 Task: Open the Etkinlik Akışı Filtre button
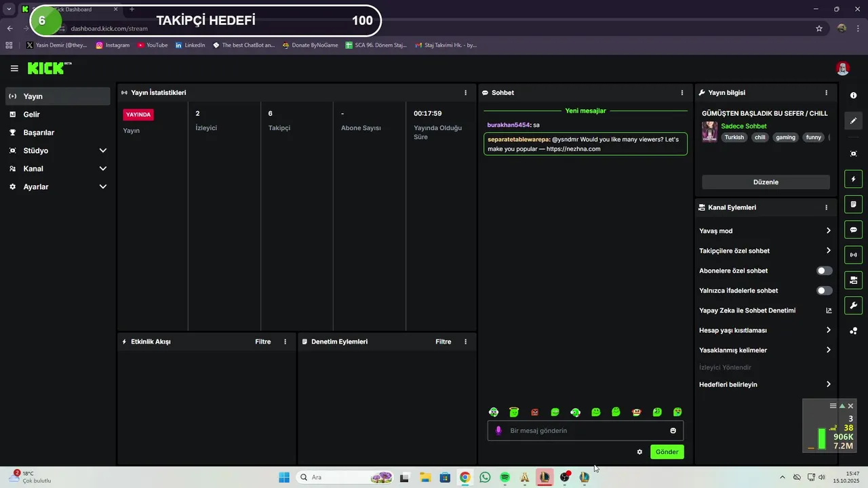(x=263, y=342)
